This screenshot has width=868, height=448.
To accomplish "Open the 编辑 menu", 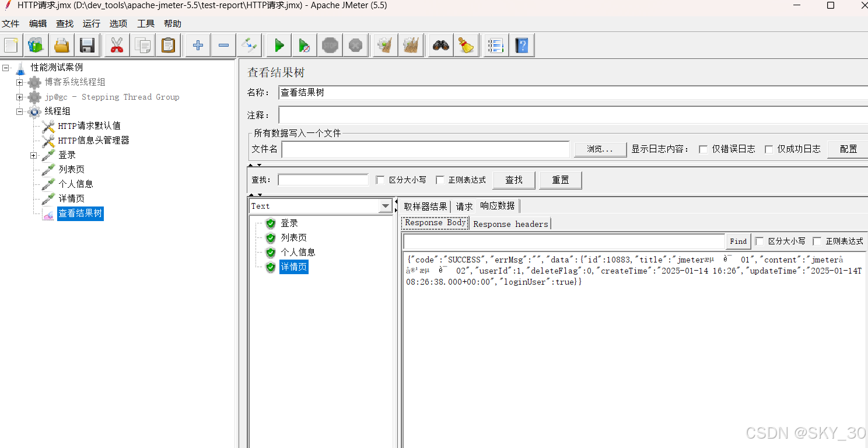I will pyautogui.click(x=38, y=24).
